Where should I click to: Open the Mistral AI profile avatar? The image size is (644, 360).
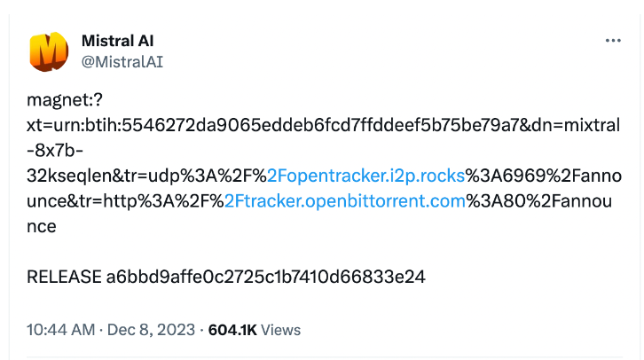pos(49,51)
